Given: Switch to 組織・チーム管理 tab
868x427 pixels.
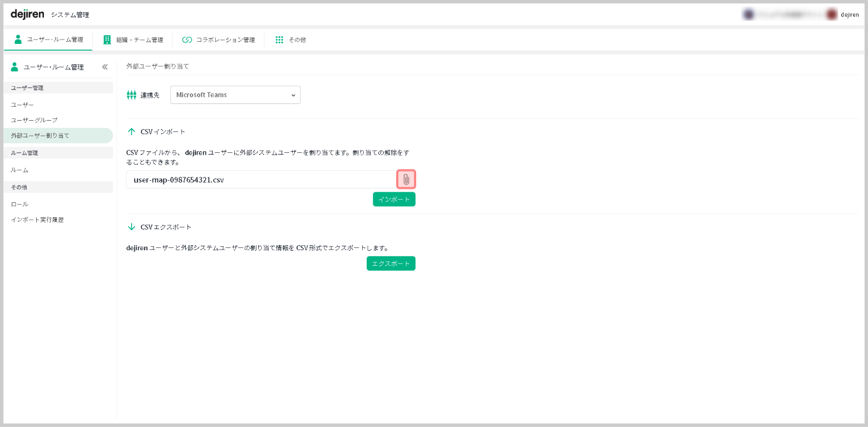Looking at the screenshot, I should click(134, 40).
